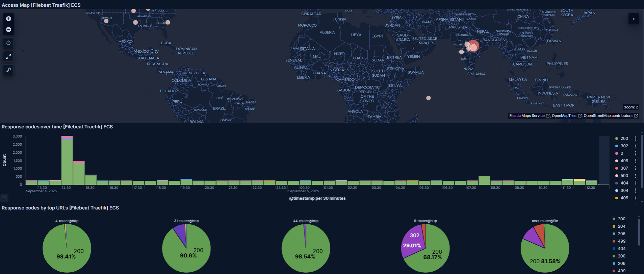
Task: Zoom out on the access map
Action: tap(8, 30)
